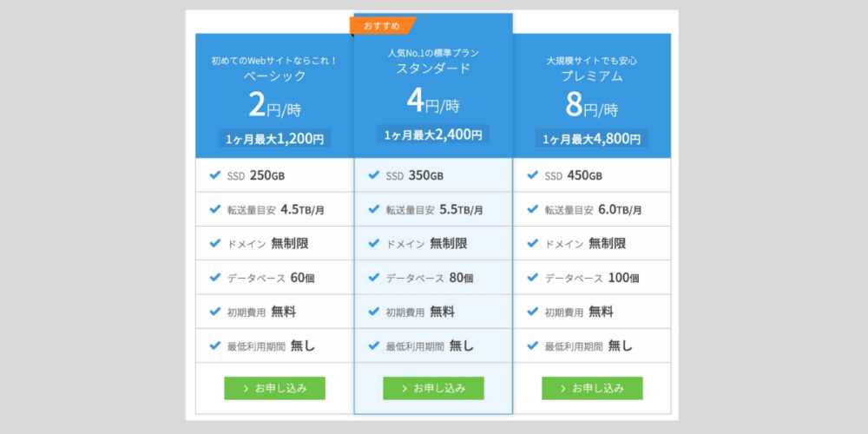868x434 pixels.
Task: Click the 2円/時 hourly price
Action: point(274,106)
